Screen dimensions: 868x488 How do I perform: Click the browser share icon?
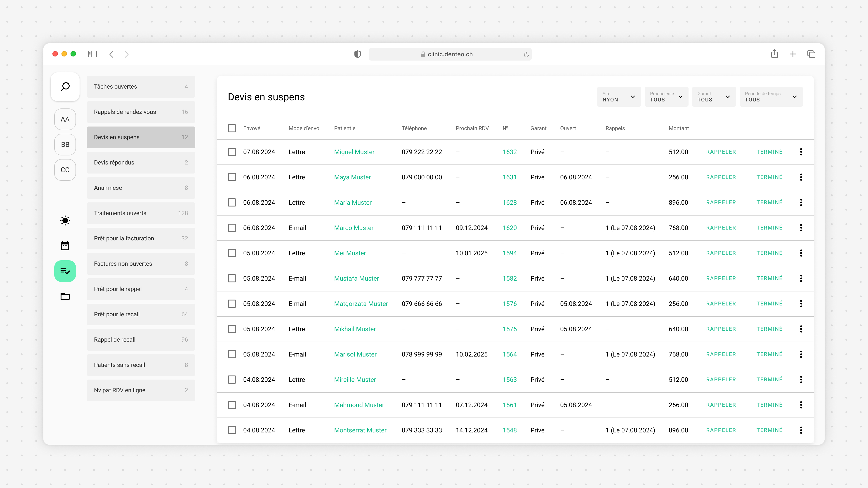pyautogui.click(x=774, y=54)
